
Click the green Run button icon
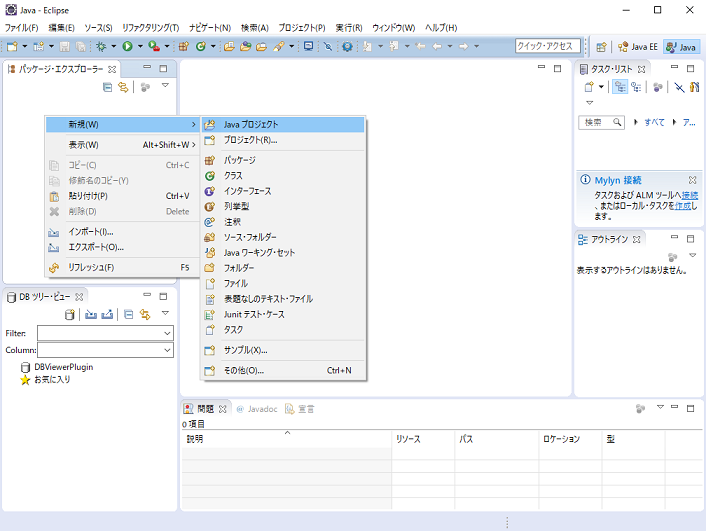(x=127, y=46)
